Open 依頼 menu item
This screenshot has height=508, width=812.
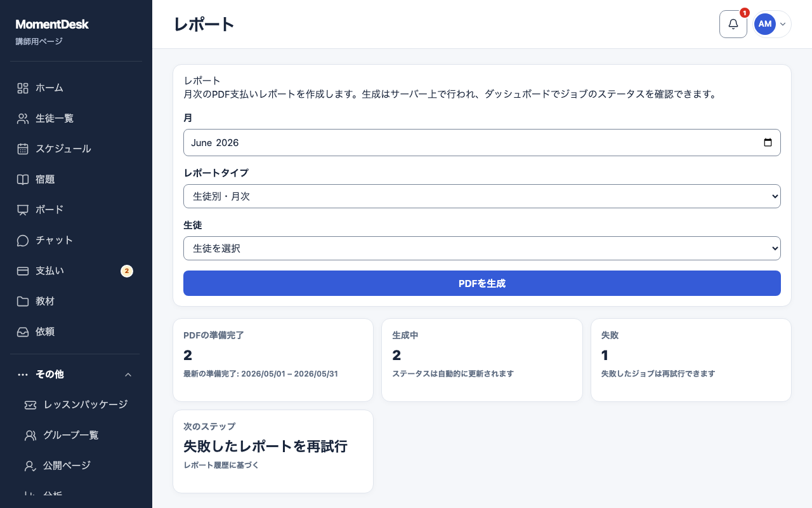(x=76, y=332)
